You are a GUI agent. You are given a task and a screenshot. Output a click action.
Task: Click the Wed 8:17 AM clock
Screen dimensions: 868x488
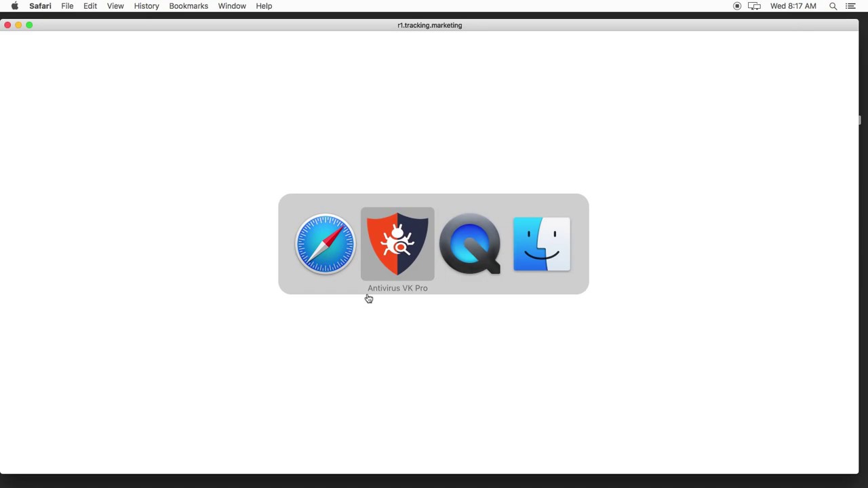[793, 6]
